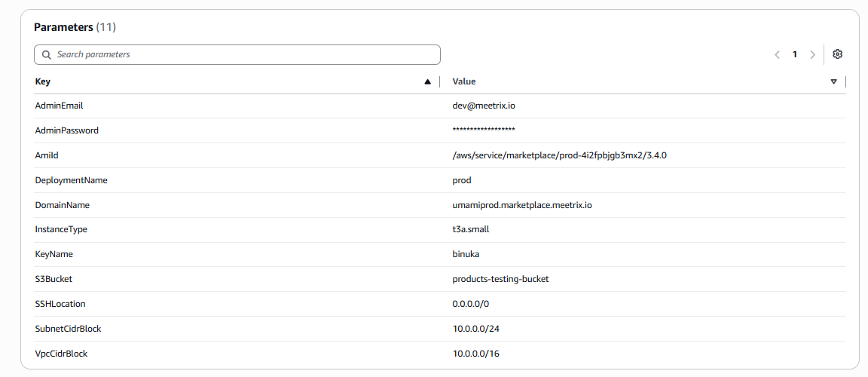The image size is (868, 377).
Task: Select the AdminEmail key cell
Action: tap(60, 106)
